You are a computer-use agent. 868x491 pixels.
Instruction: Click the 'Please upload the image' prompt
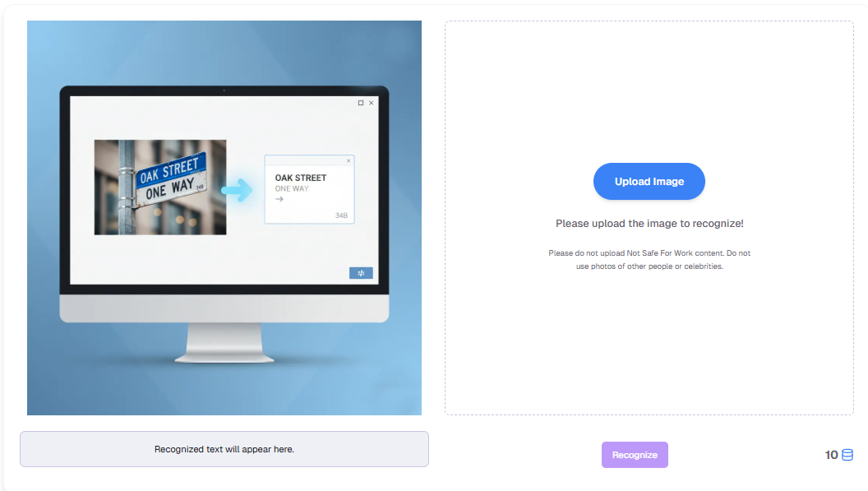(x=649, y=224)
